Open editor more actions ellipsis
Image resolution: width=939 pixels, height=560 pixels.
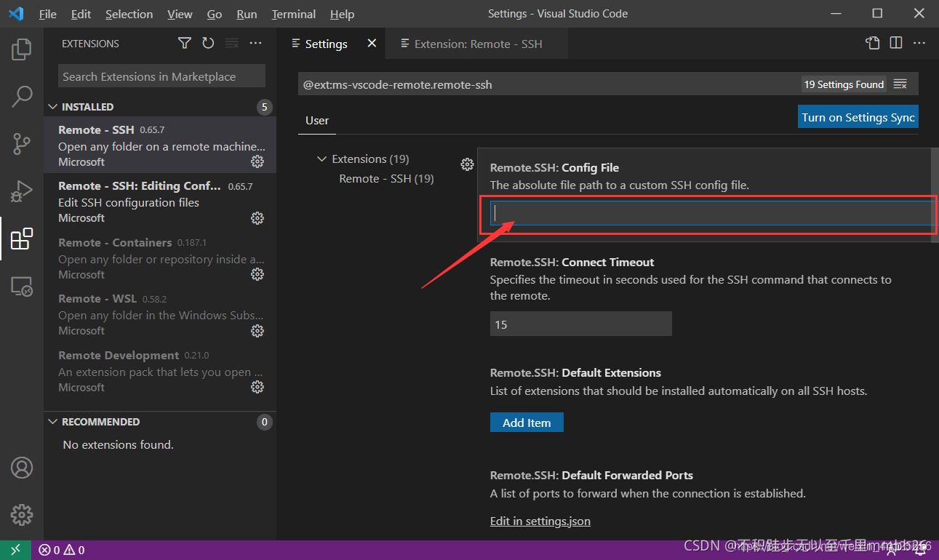pyautogui.click(x=919, y=44)
